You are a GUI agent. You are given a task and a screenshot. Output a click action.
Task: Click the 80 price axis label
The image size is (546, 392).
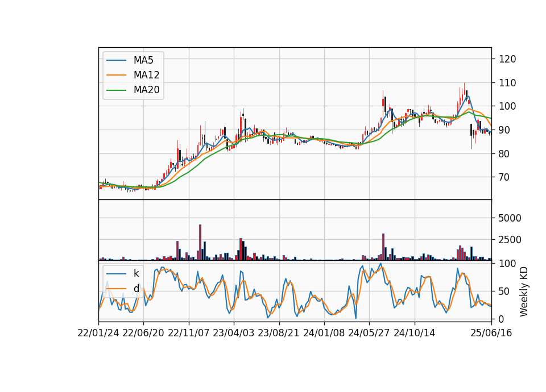coord(504,154)
